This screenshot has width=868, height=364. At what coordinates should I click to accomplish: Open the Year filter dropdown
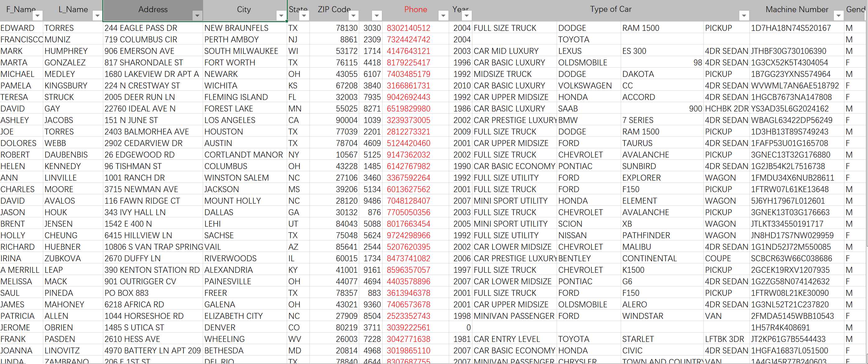(466, 16)
